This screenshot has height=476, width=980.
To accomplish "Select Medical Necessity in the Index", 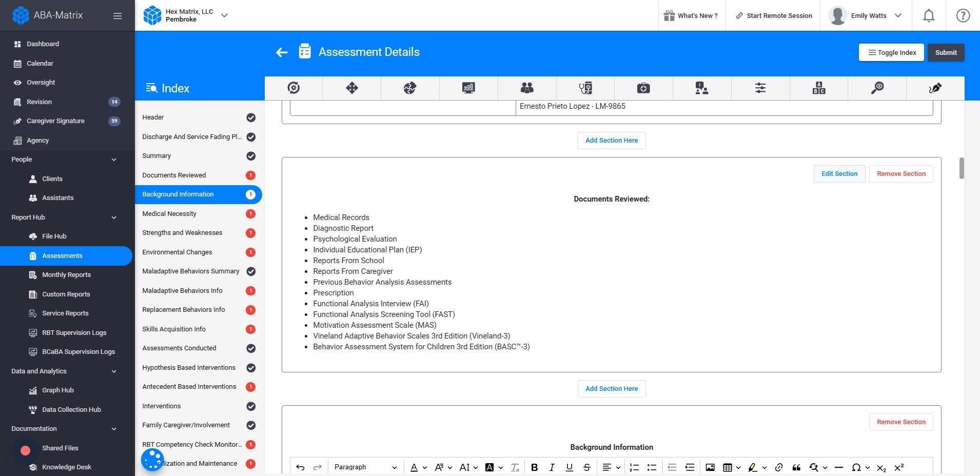I will [x=199, y=214].
